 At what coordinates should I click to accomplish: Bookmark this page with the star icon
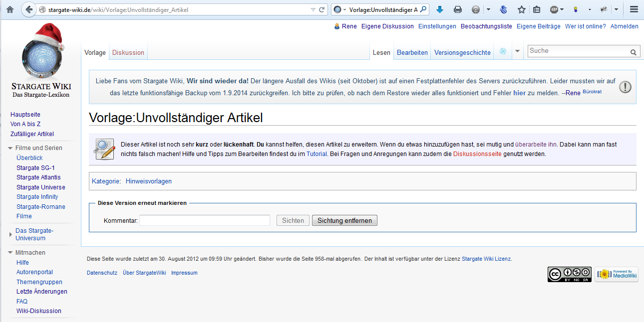[522, 9]
